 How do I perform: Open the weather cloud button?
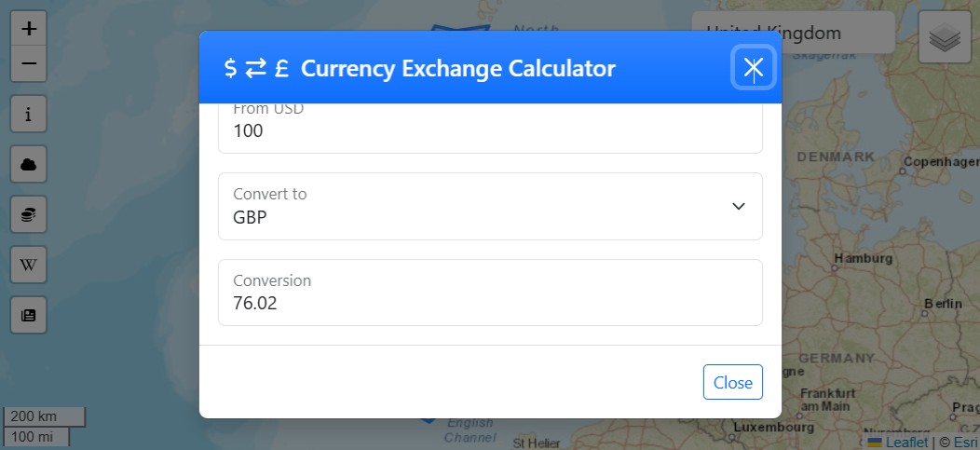[29, 165]
